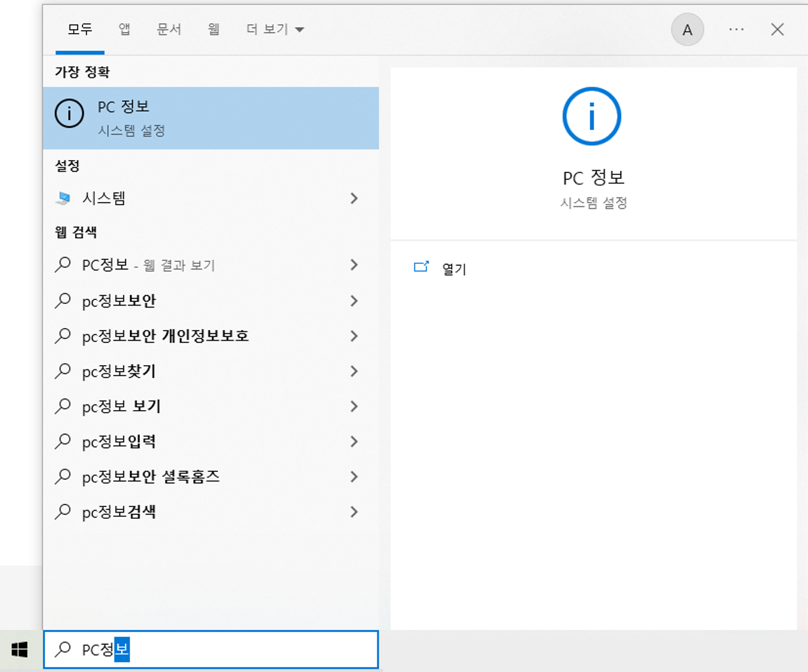Switch to the 문서 tab
Viewport: 808px width, 672px height.
[168, 29]
